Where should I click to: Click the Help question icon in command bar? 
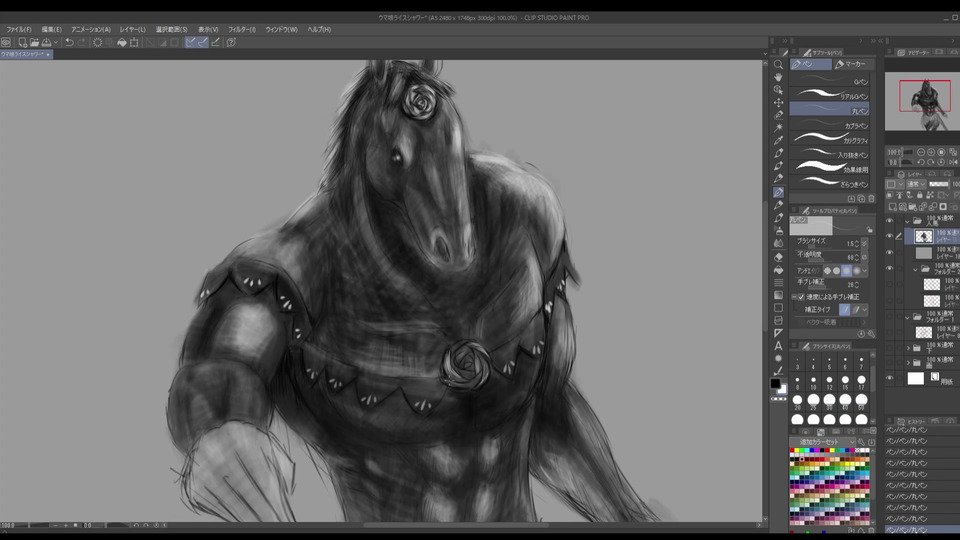[x=231, y=42]
